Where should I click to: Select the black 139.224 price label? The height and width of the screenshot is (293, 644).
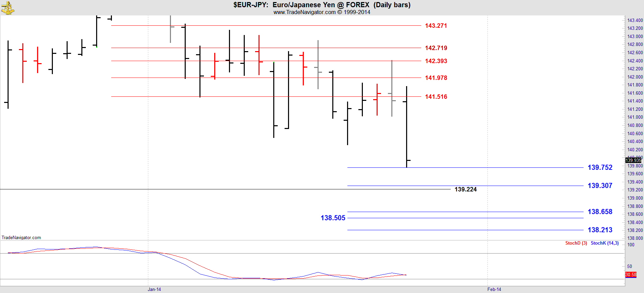465,189
